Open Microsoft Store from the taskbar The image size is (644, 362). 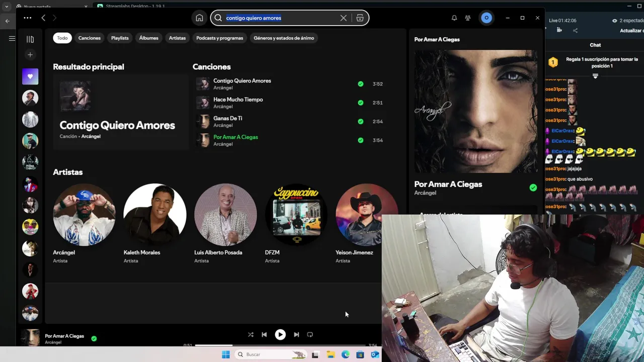pos(360,354)
